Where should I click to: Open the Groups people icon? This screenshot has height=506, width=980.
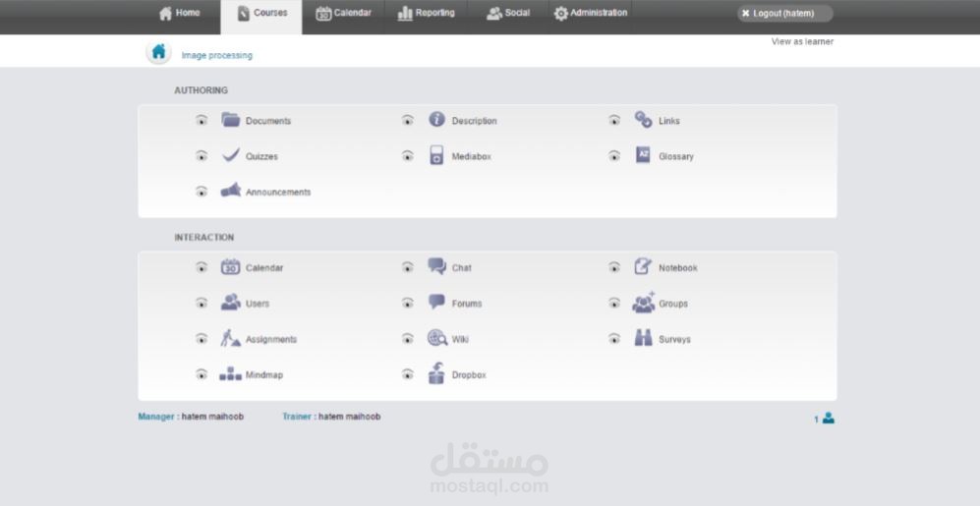point(643,303)
